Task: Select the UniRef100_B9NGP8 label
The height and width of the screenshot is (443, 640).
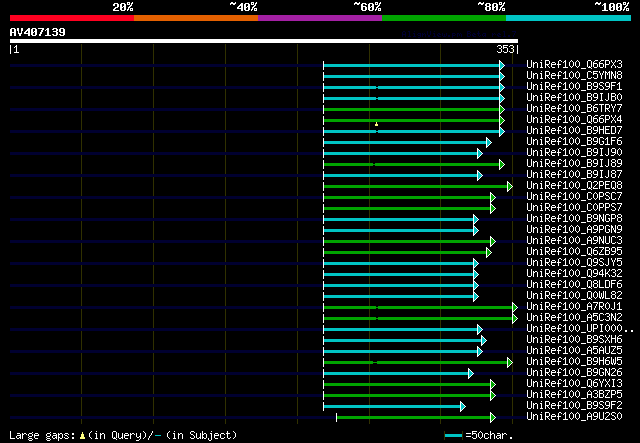Action: 574,219
